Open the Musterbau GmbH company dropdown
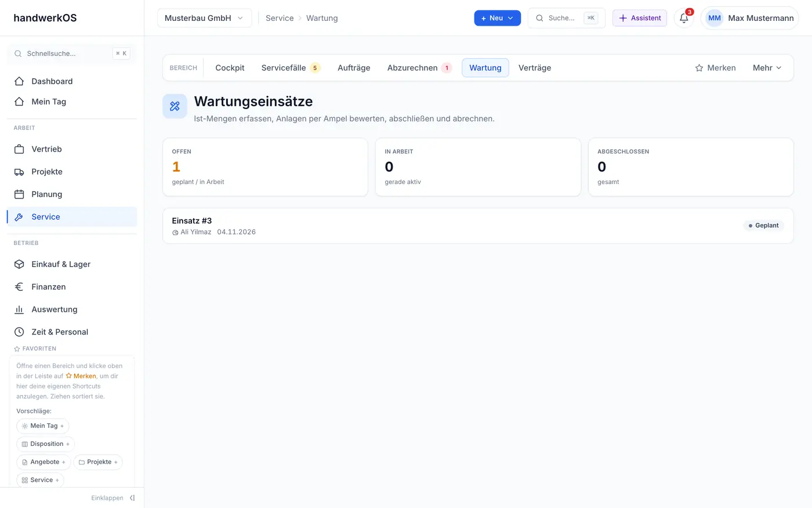This screenshot has width=812, height=508. (x=205, y=18)
